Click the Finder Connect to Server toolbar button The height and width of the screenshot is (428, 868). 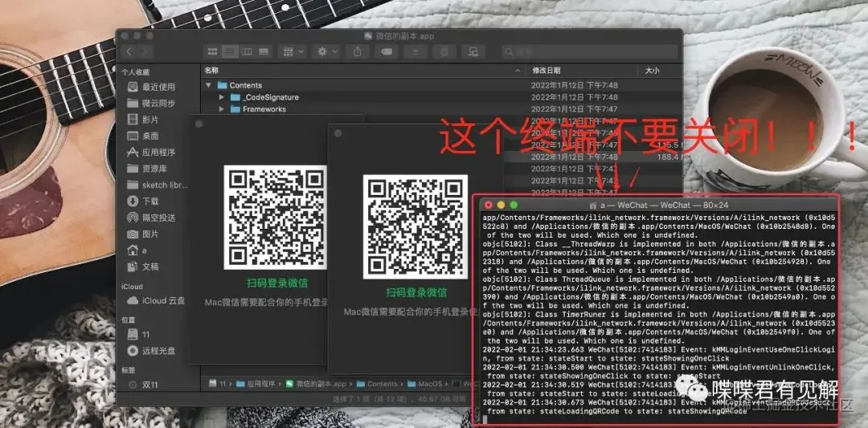tap(473, 52)
